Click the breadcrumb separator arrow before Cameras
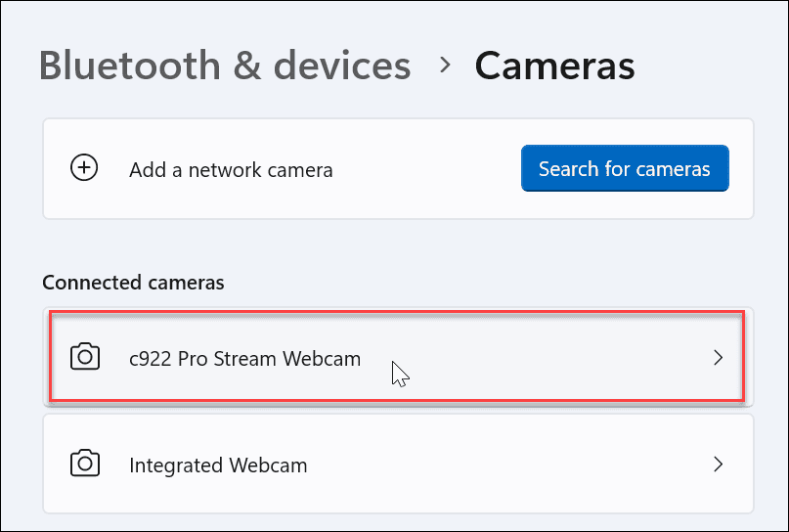 (x=444, y=65)
